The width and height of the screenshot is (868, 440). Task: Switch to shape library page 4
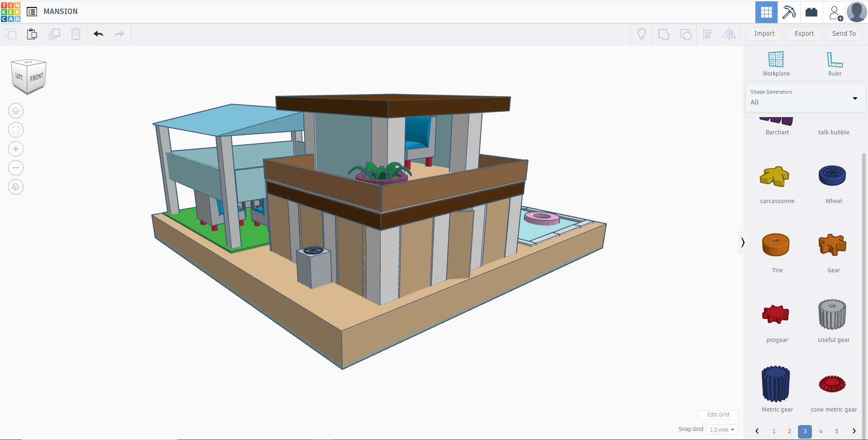[820, 431]
